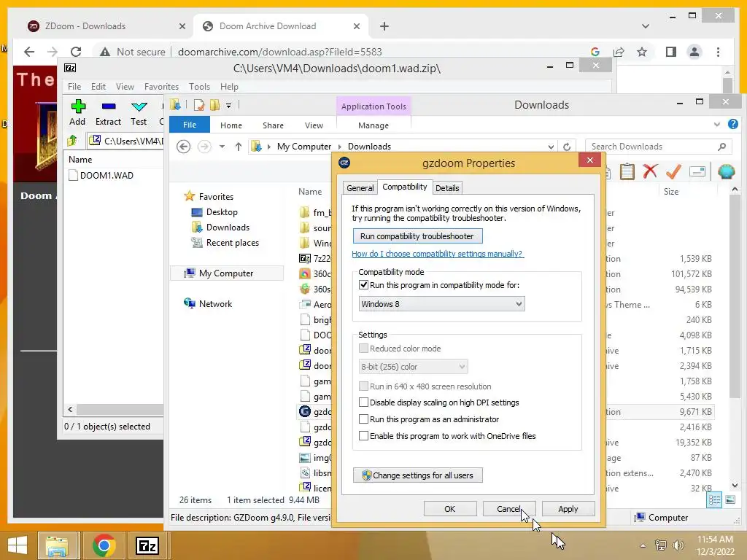Click the red X delete icon in Explorer toolbar

click(650, 171)
